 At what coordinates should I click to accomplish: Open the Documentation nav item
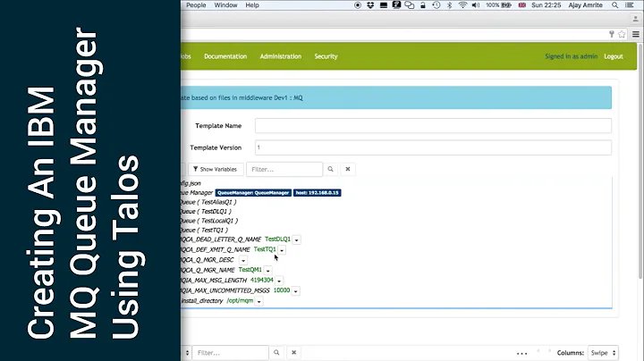[x=225, y=56]
